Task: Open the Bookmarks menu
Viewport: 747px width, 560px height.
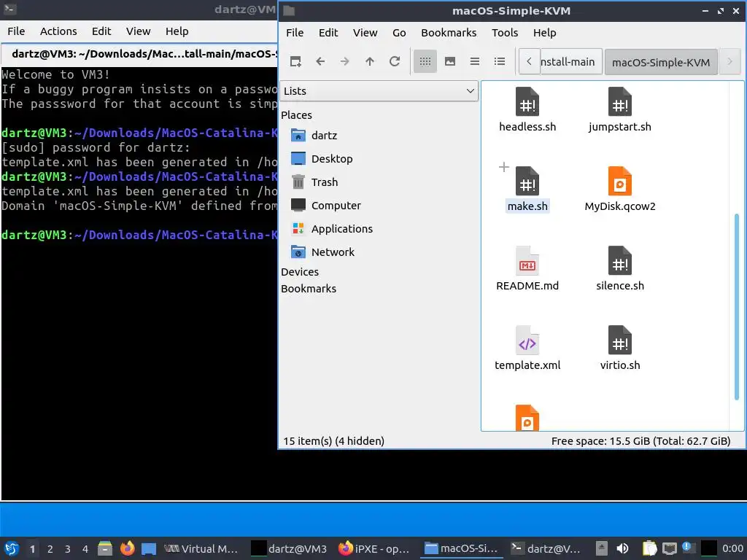Action: (449, 33)
